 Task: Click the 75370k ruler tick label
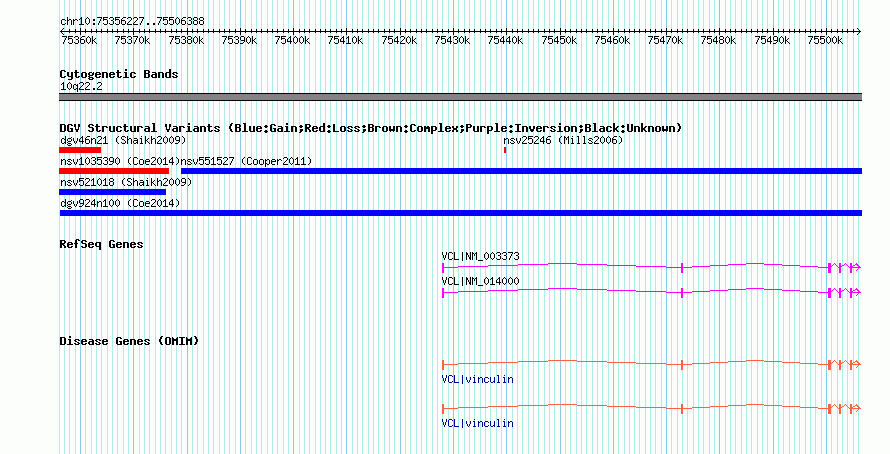132,40
